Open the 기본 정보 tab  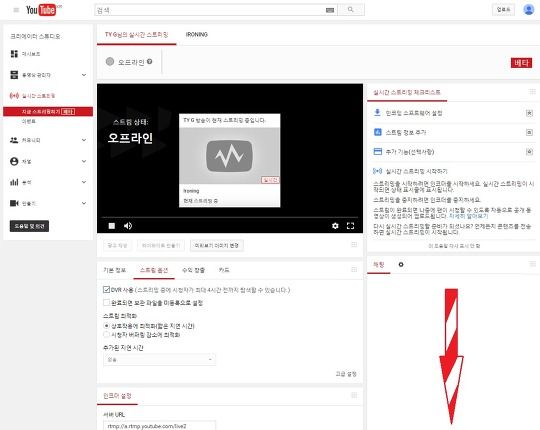coord(115,270)
